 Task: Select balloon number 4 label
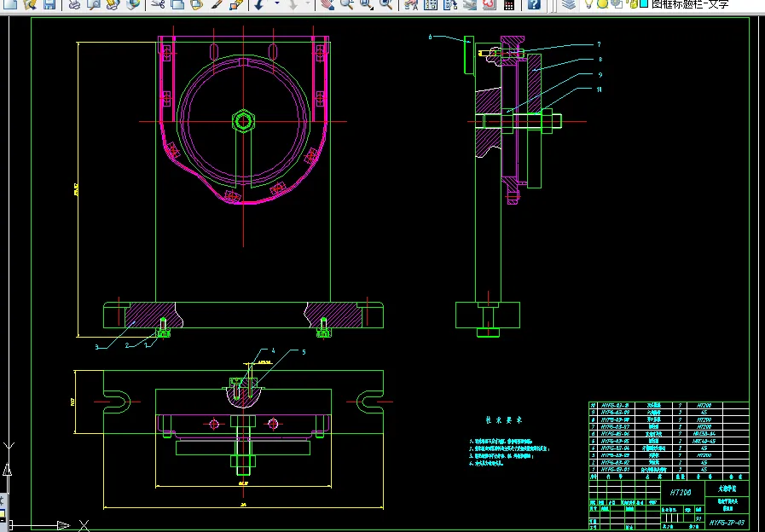pyautogui.click(x=273, y=350)
